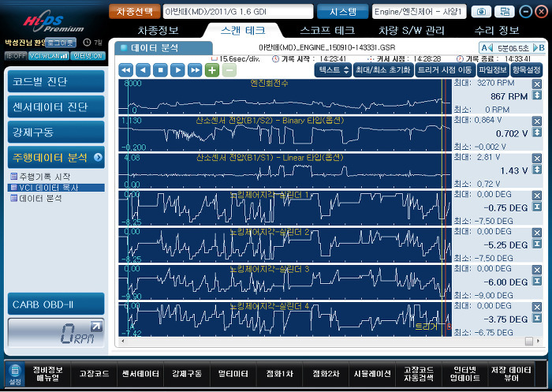
Task: Click the camera screenshot icon
Action: click(481, 12)
